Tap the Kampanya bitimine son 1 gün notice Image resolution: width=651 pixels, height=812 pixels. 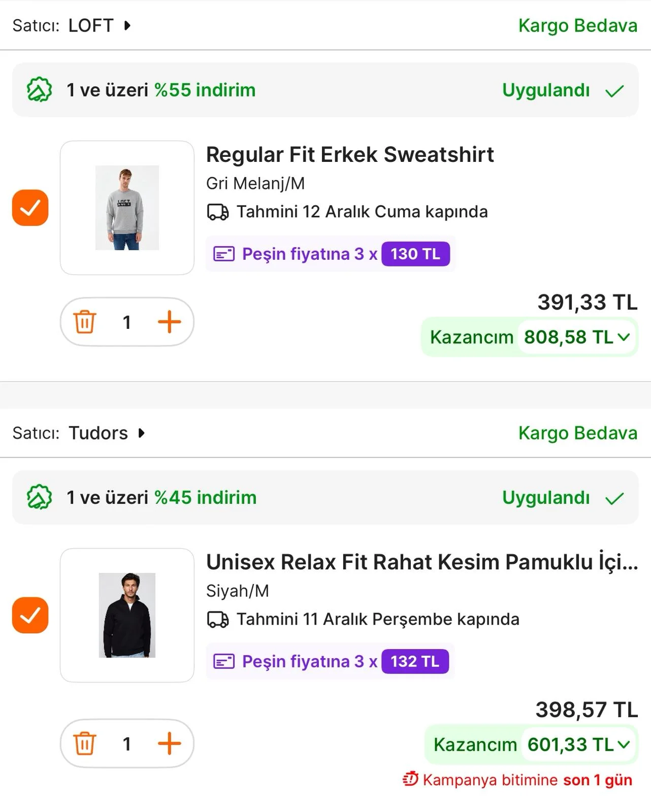[518, 780]
